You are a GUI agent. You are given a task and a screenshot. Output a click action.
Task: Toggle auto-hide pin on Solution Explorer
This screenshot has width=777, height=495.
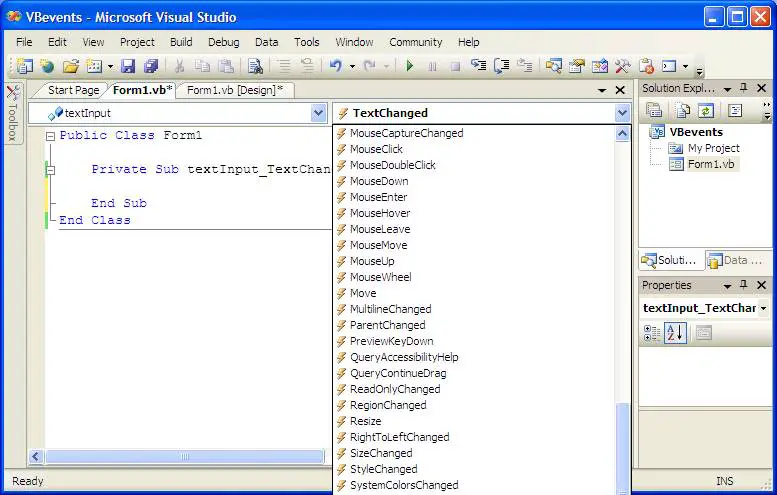[744, 89]
